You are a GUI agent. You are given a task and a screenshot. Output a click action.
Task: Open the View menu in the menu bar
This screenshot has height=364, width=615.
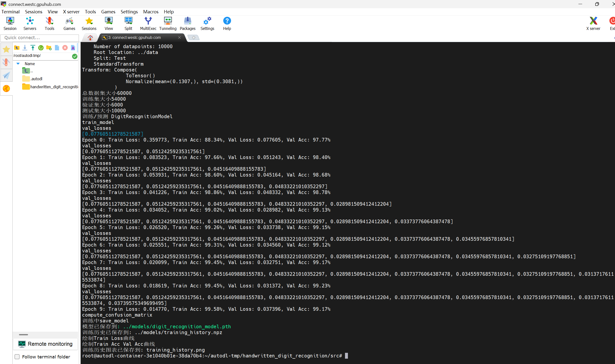coord(53,12)
